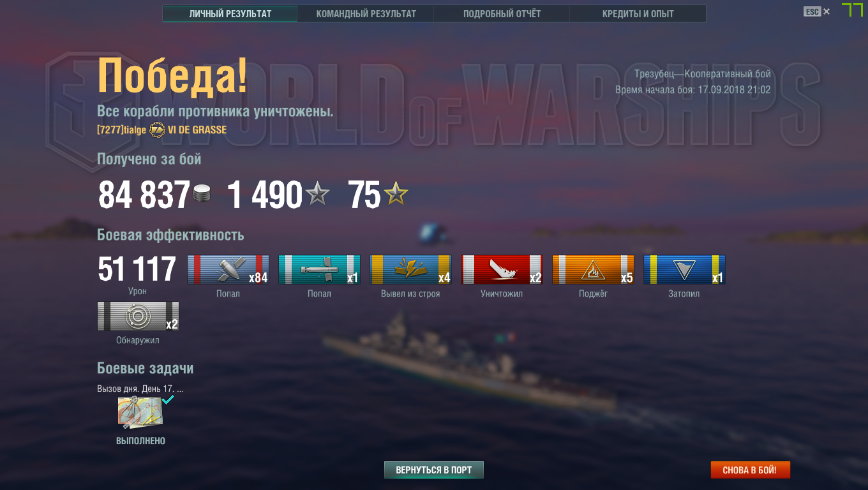This screenshot has width=868, height=490.
Task: Select the 'Личный результат' tab
Action: click(x=230, y=13)
